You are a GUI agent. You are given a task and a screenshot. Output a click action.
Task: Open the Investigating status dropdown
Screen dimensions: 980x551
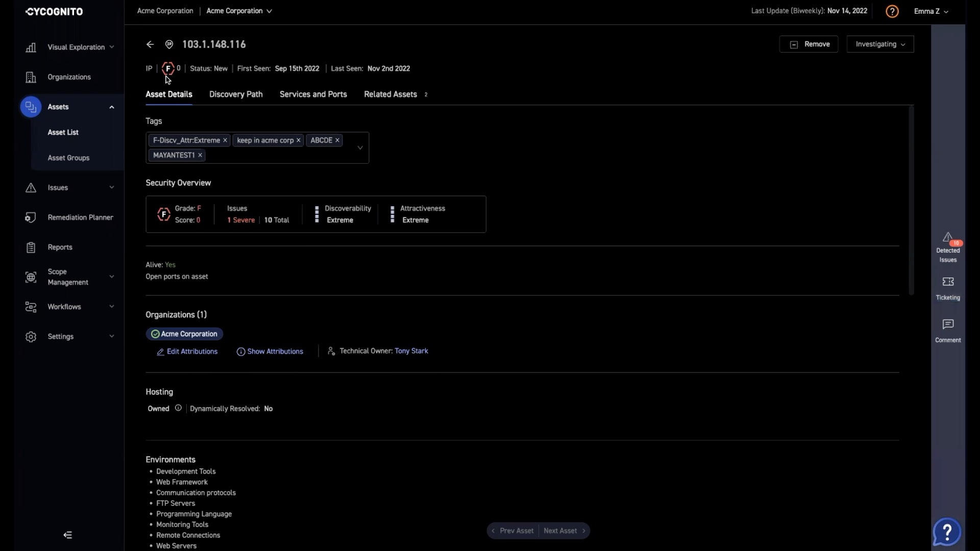pyautogui.click(x=880, y=44)
